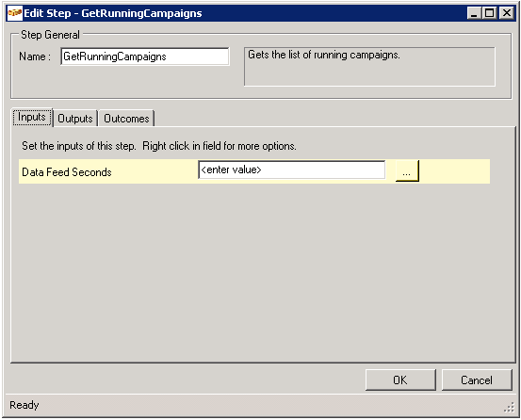Viewport: 521px width, 420px height.
Task: Open the Outcomes tab
Action: (x=126, y=119)
